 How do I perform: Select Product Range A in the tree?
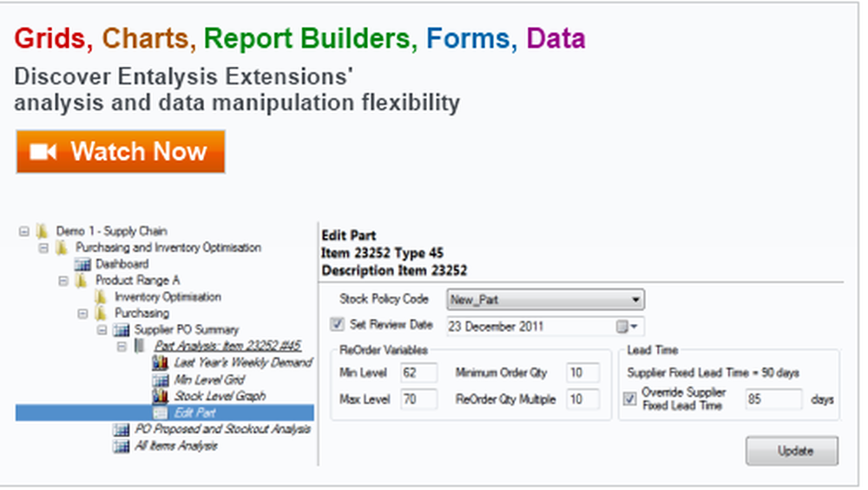click(137, 281)
